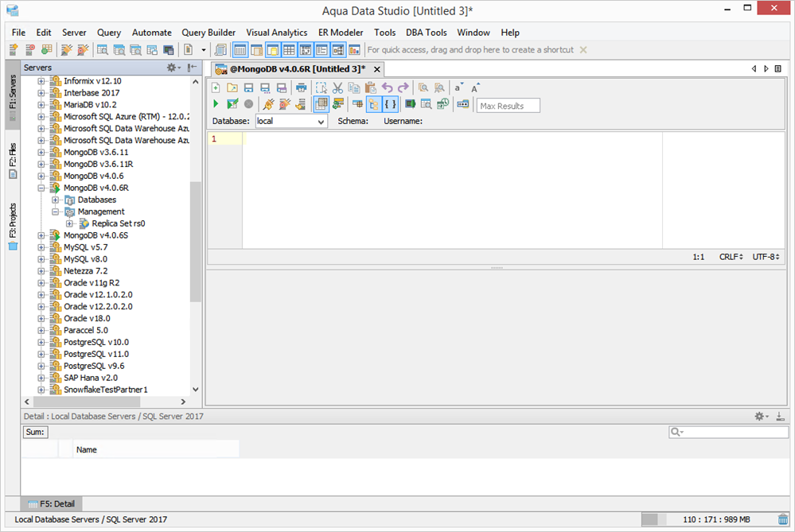Toggle the plain table grid button in main toolbar

(x=289, y=49)
